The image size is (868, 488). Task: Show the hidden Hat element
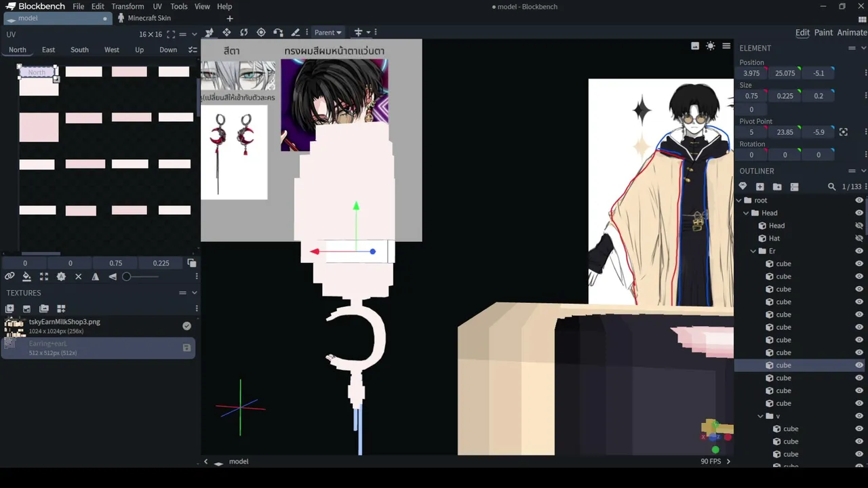pos(859,239)
